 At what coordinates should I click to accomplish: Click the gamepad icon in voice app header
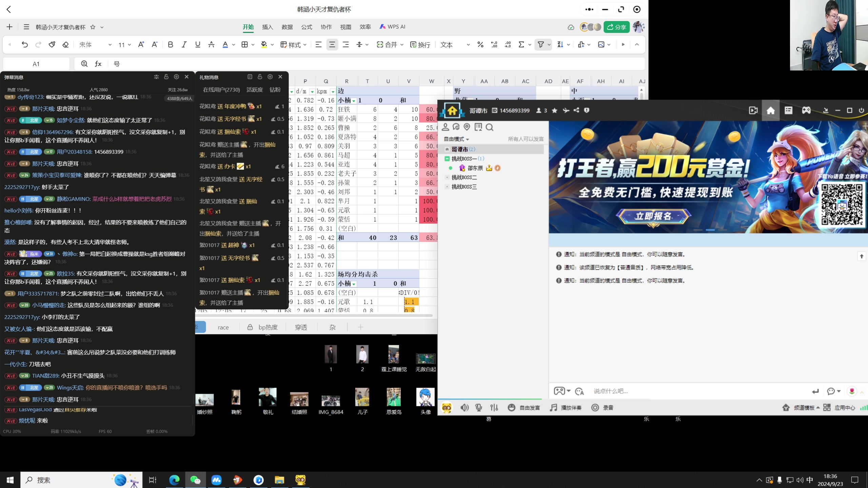point(806,110)
